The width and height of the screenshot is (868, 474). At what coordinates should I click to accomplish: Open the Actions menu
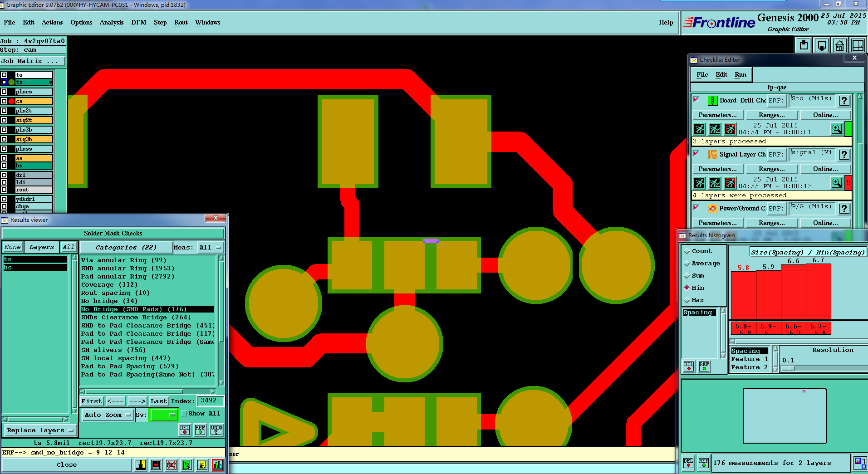click(52, 22)
